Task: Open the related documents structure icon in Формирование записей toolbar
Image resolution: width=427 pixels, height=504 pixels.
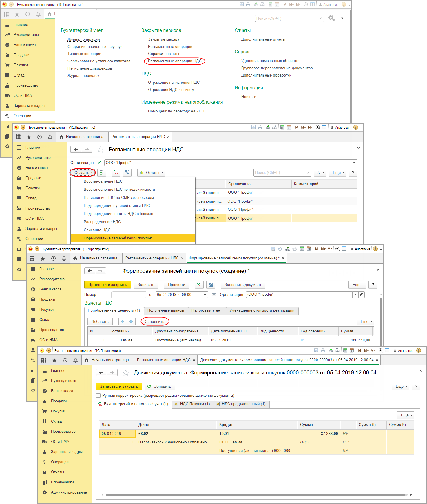Action: click(211, 285)
